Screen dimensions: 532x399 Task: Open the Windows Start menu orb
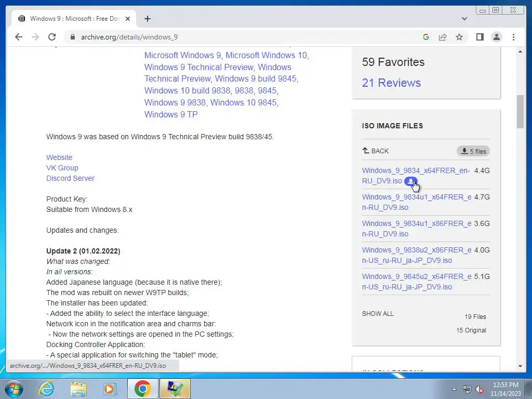(14, 389)
